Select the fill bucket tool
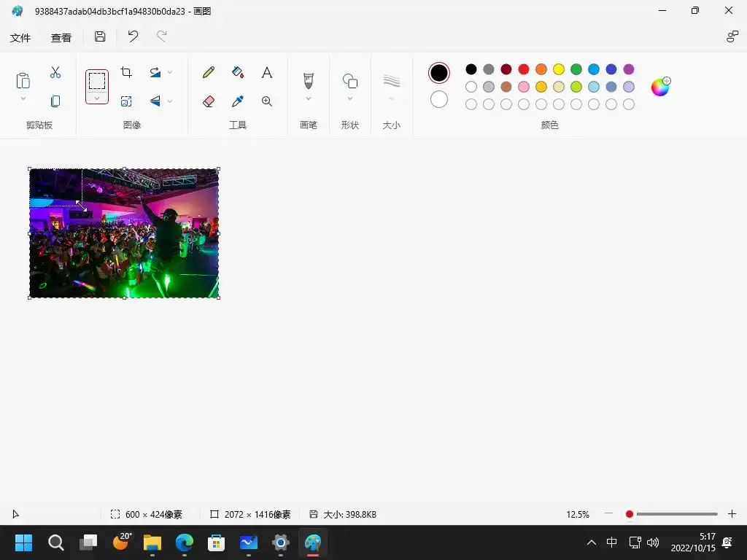Viewport: 747px width, 560px height. click(238, 72)
